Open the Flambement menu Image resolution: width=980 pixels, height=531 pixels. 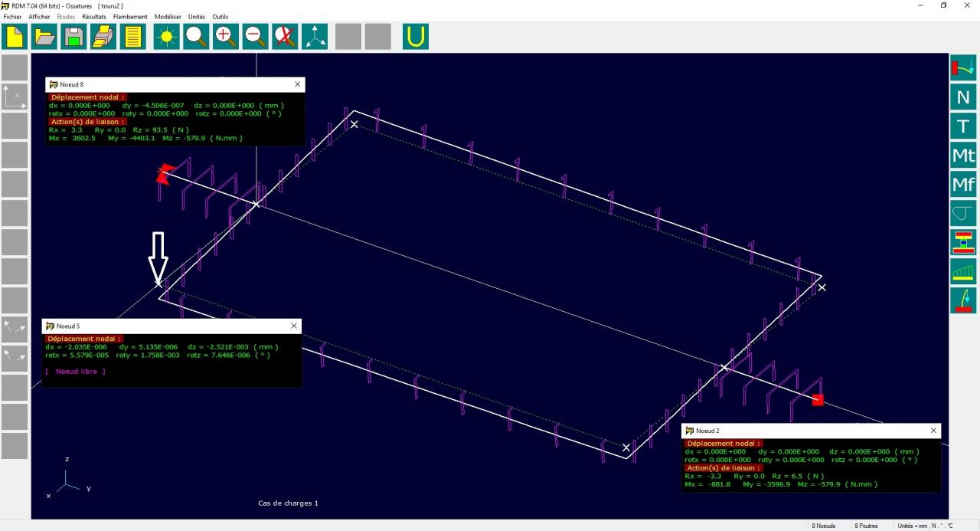130,17
